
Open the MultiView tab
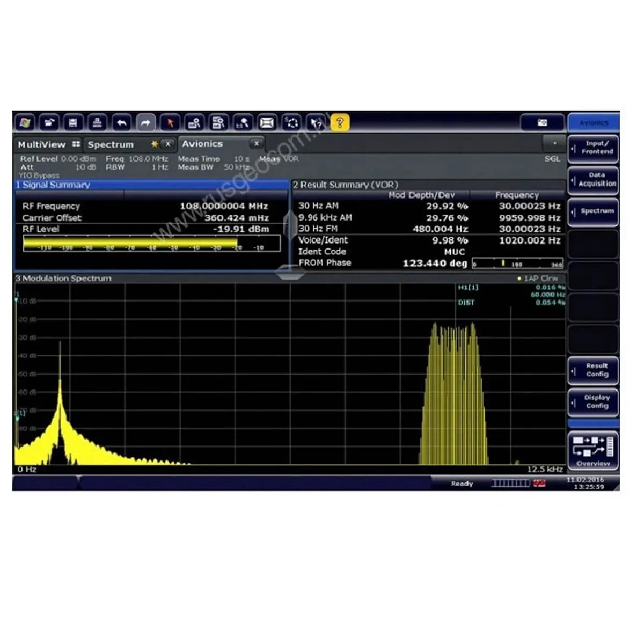42,144
